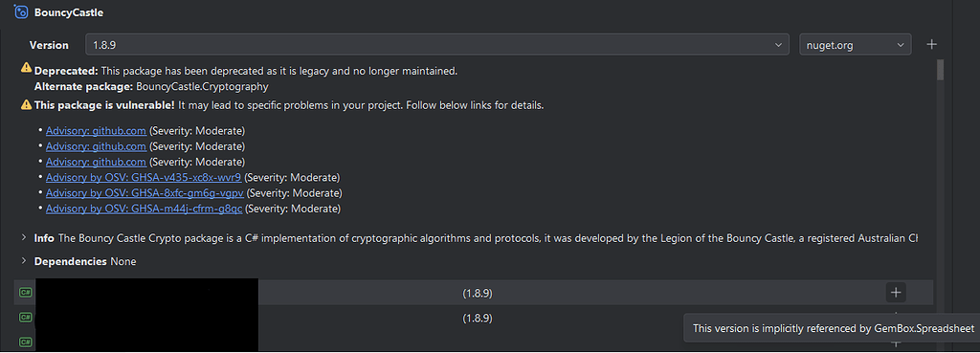Click the vulnerable package warning triangle icon
Image resolution: width=980 pixels, height=353 pixels.
pyautogui.click(x=26, y=105)
